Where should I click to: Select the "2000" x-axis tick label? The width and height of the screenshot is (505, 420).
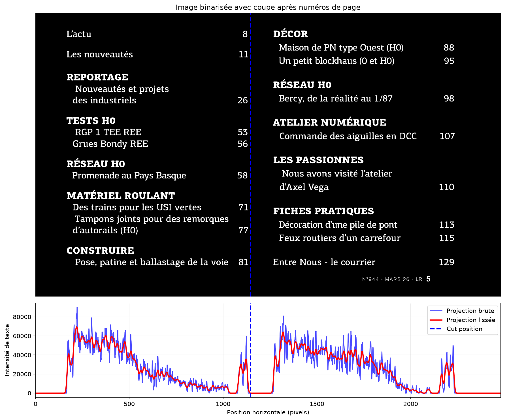[x=411, y=404]
